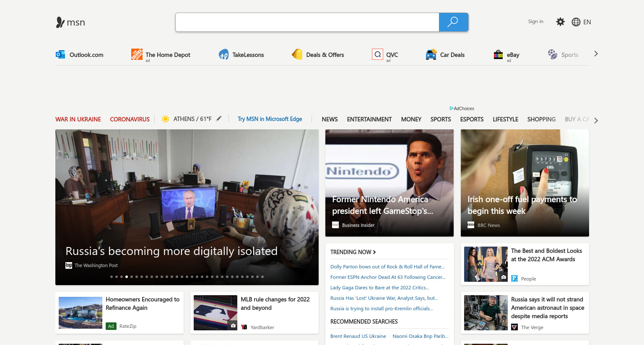Click the MSN butterfly logo

point(60,22)
